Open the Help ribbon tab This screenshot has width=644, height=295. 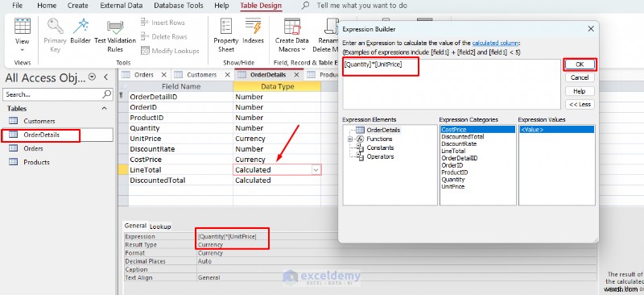pyautogui.click(x=222, y=6)
